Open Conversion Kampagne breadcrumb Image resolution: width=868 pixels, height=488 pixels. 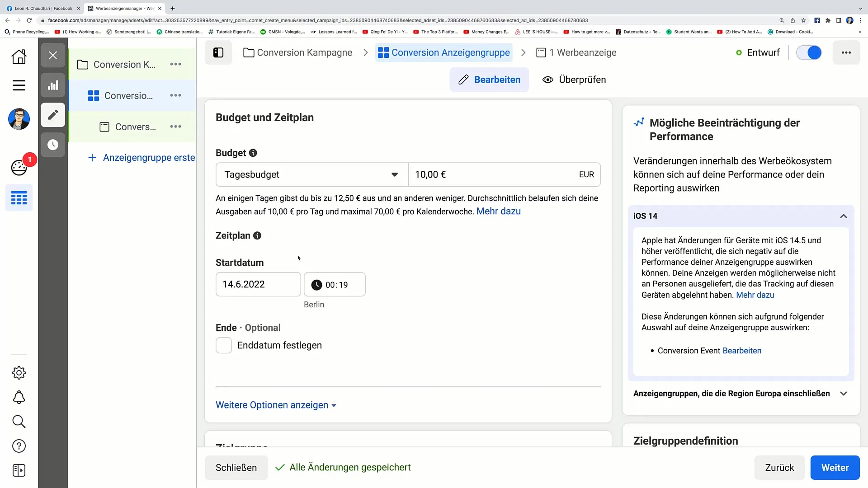(298, 52)
